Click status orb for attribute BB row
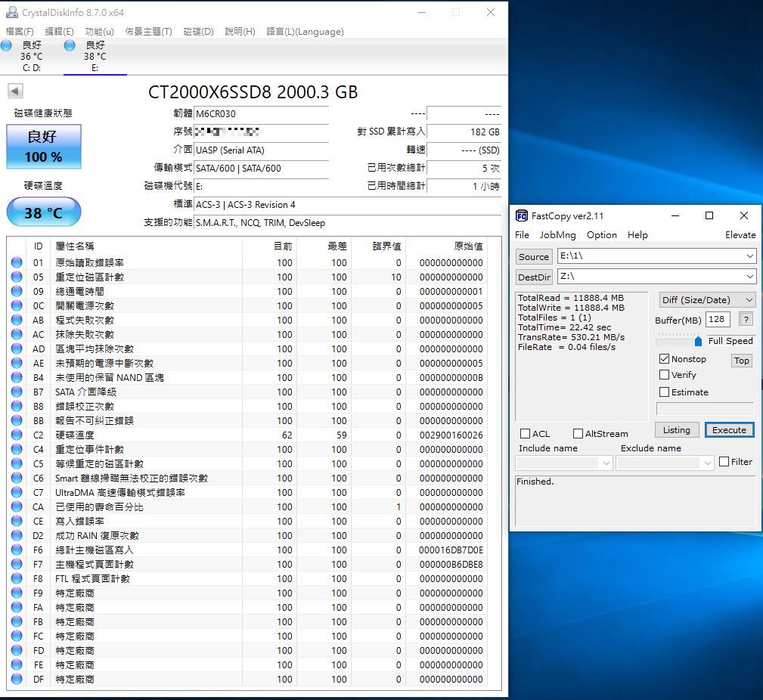 (x=17, y=420)
